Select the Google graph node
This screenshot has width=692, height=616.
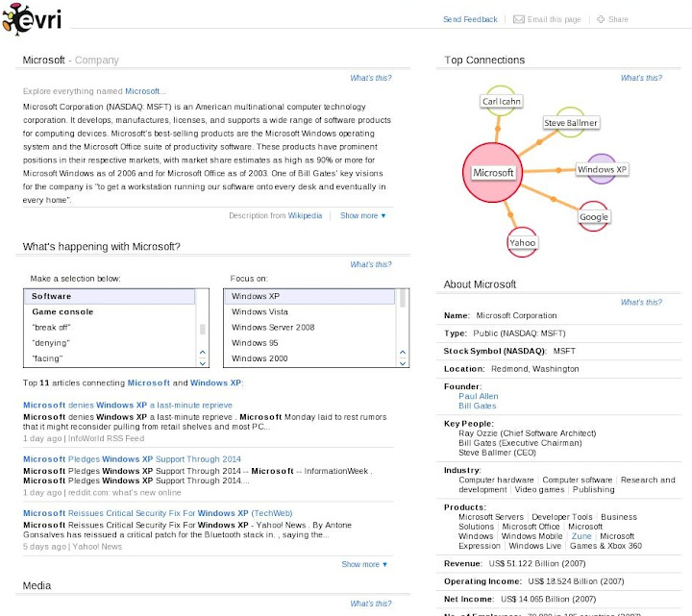(x=594, y=216)
